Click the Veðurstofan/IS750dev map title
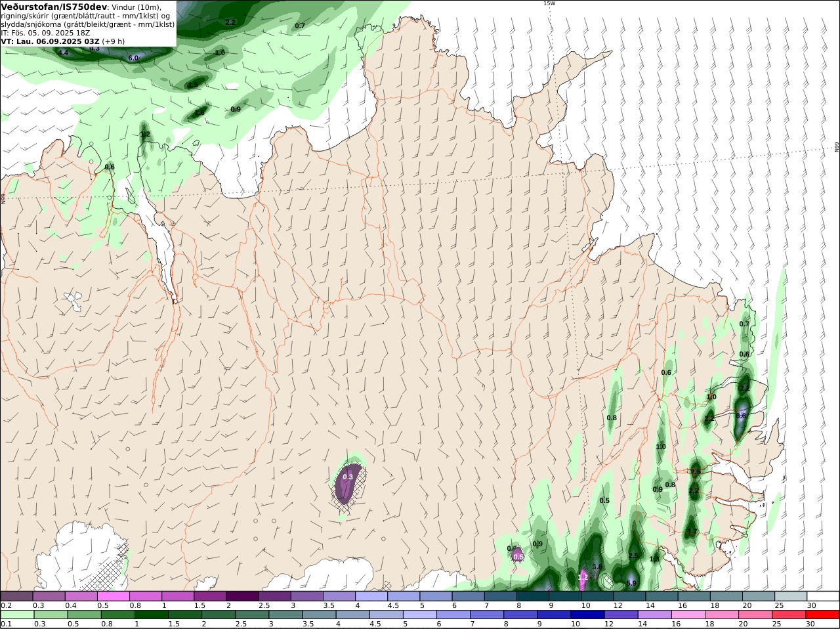Image resolution: width=840 pixels, height=629 pixels. pos(54,7)
